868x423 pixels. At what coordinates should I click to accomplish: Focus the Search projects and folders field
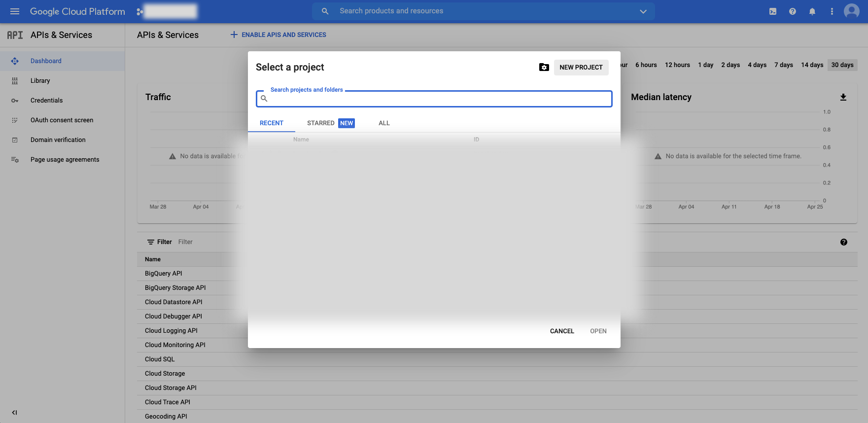pos(434,99)
